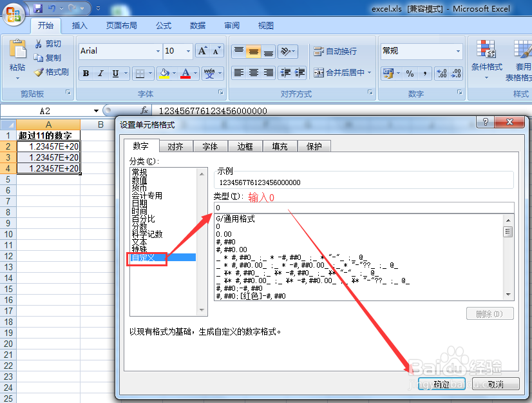Click the Type (类型) input field
Image resolution: width=532 pixels, height=403 pixels.
pyautogui.click(x=364, y=208)
